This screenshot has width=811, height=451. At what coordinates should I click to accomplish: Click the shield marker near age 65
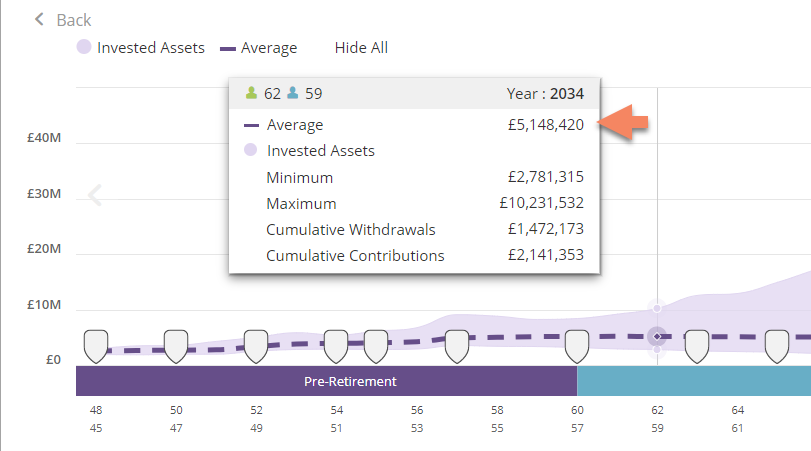777,346
